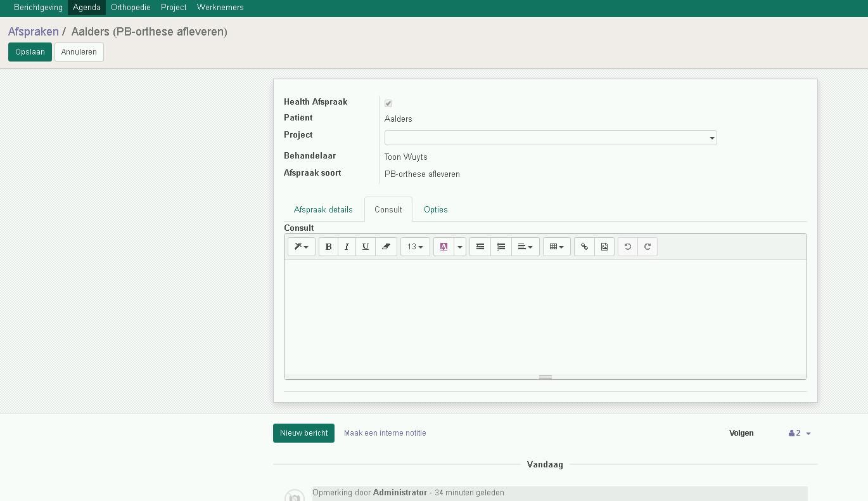
Task: Click the insert image icon
Action: tap(604, 247)
